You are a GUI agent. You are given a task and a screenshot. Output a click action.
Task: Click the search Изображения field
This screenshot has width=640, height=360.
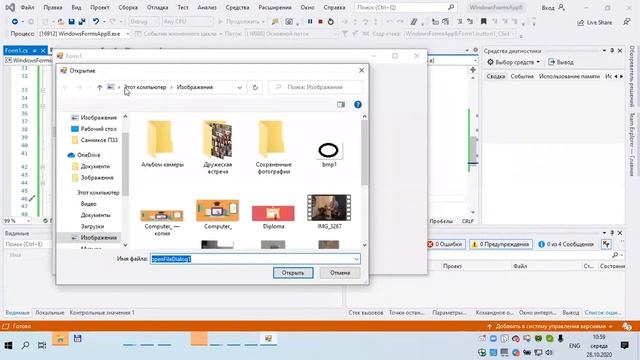316,87
